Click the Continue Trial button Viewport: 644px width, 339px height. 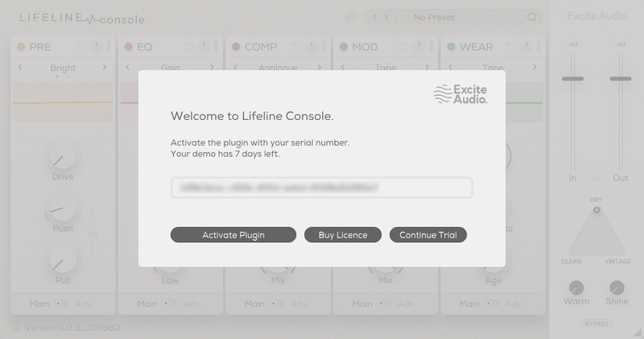click(x=428, y=234)
